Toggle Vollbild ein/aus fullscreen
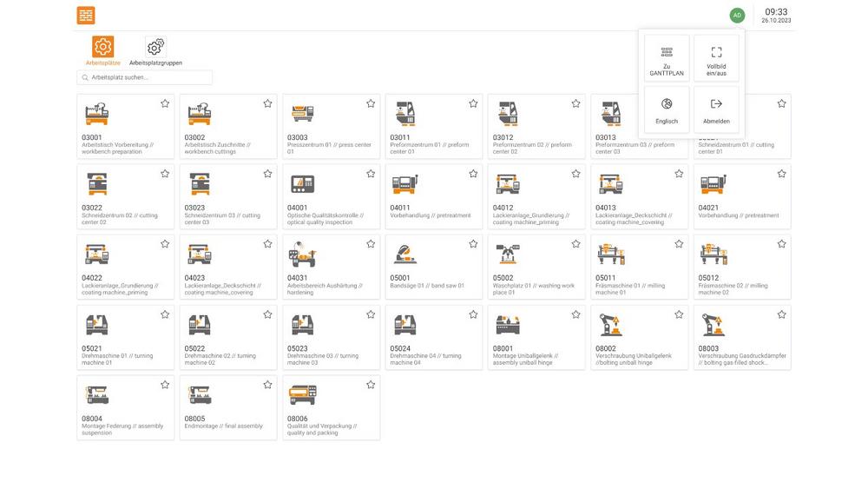The image size is (868, 489). (x=716, y=58)
